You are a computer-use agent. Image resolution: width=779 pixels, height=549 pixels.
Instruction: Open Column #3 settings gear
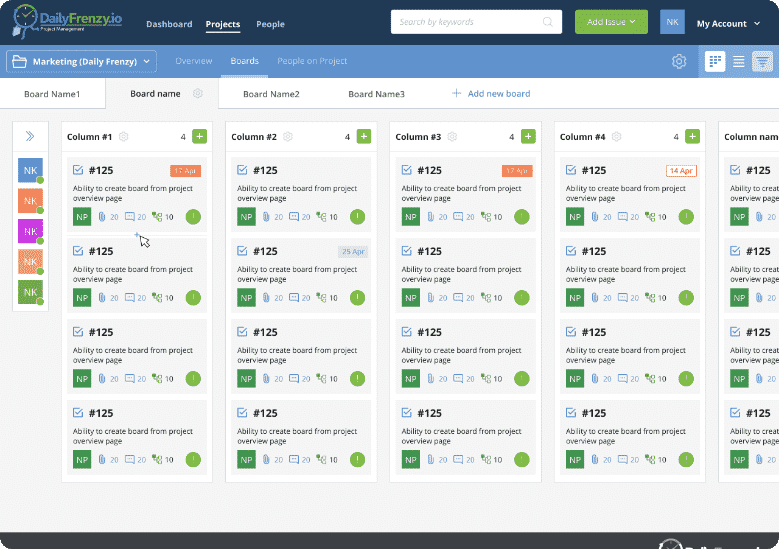pyautogui.click(x=452, y=137)
